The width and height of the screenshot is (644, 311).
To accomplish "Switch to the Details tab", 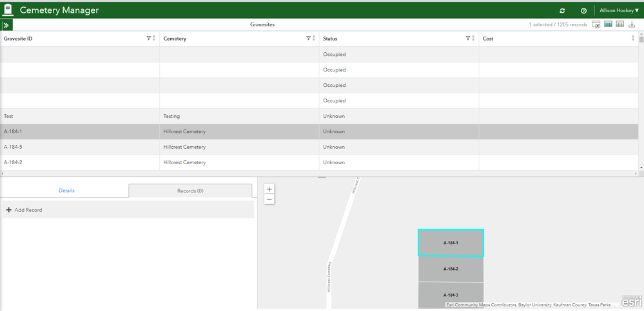I will coord(66,191).
